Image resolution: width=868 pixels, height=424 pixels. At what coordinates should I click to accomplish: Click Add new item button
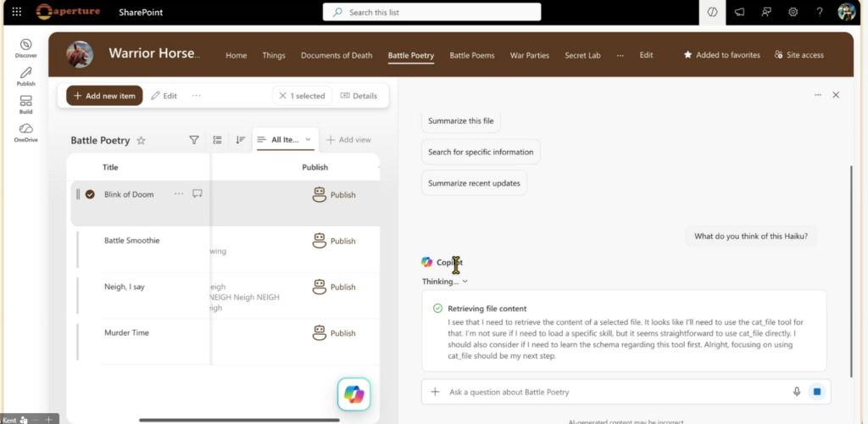coord(104,96)
